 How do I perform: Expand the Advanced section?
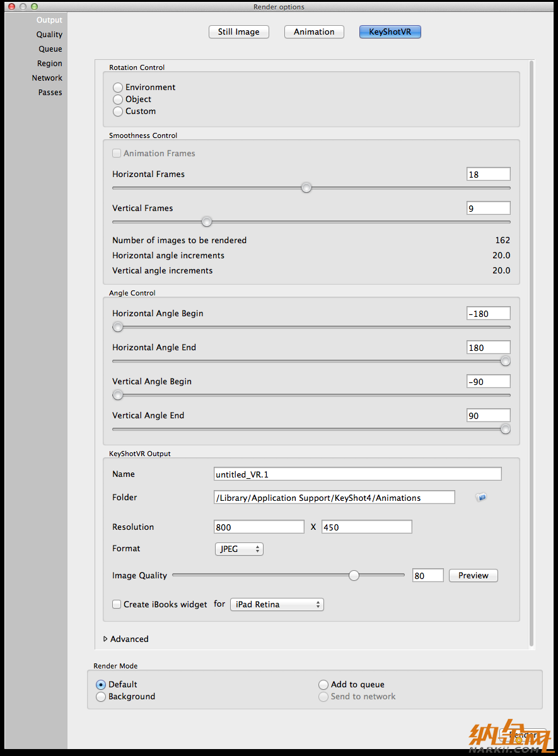[x=106, y=639]
